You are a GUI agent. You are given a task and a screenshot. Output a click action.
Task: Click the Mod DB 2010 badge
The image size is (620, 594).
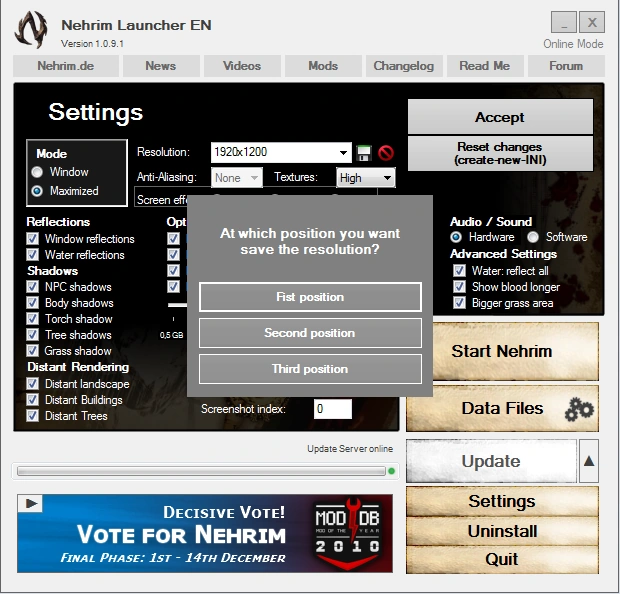348,533
